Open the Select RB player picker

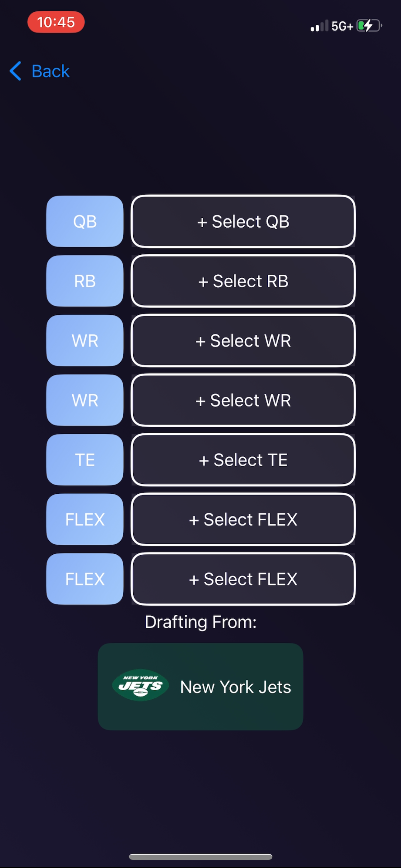point(243,281)
